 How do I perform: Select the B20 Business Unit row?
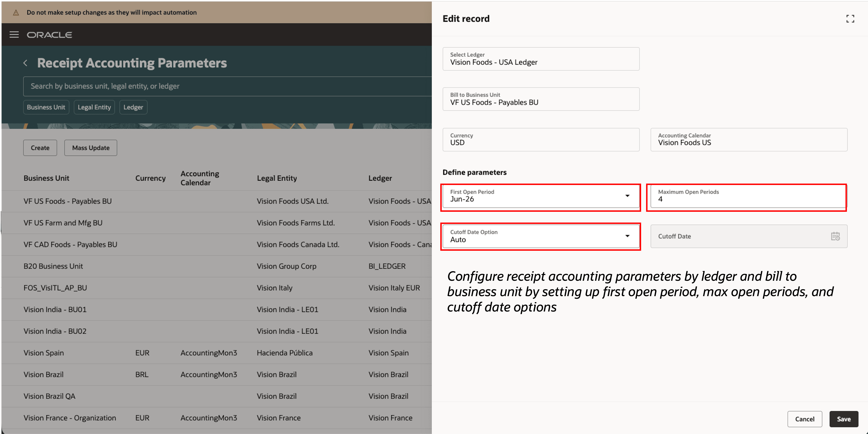217,266
